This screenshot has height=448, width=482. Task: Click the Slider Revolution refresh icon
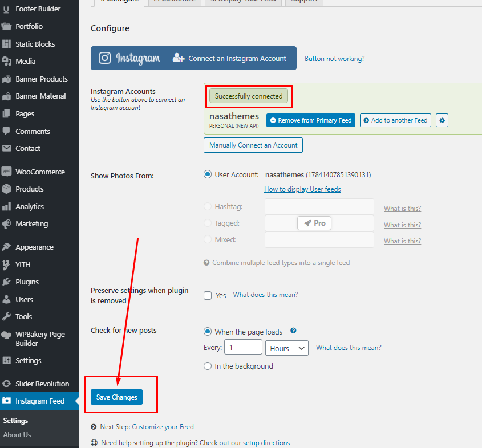tap(6, 384)
